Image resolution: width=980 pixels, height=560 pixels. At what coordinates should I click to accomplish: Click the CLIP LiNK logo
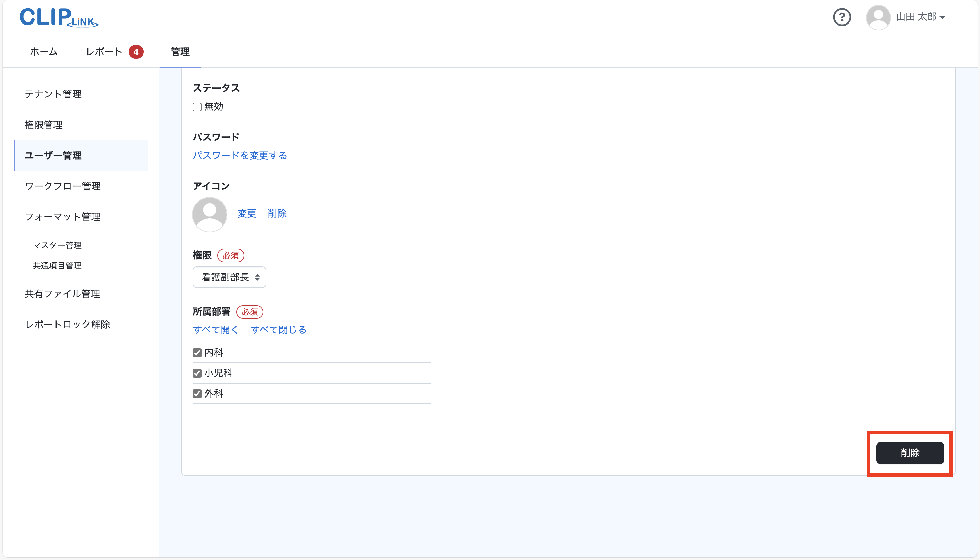[59, 18]
